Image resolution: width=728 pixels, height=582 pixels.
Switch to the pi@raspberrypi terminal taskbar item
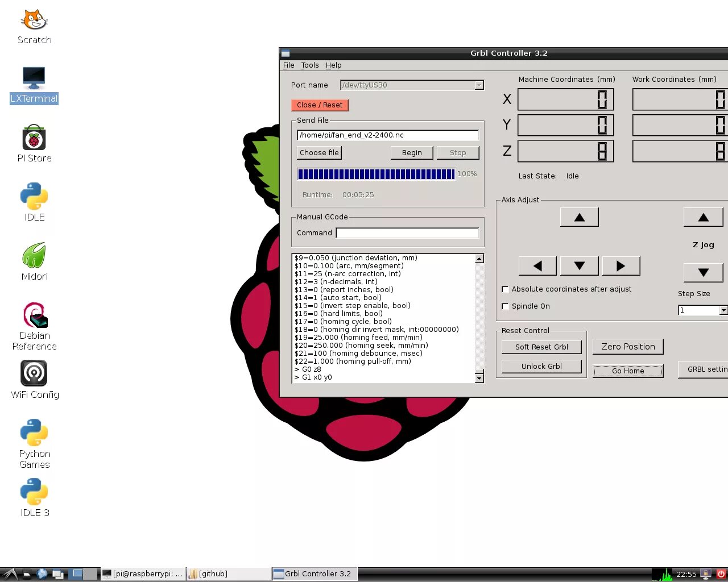(143, 574)
